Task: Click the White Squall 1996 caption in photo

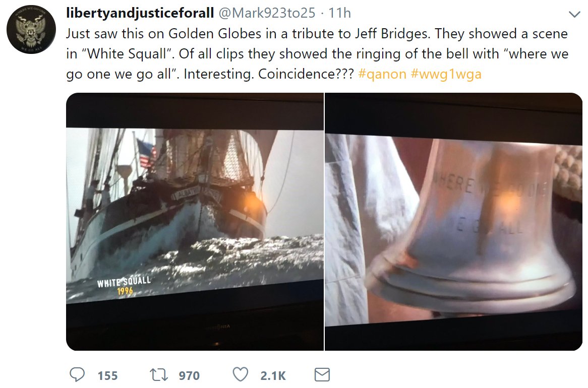Action: (x=124, y=285)
